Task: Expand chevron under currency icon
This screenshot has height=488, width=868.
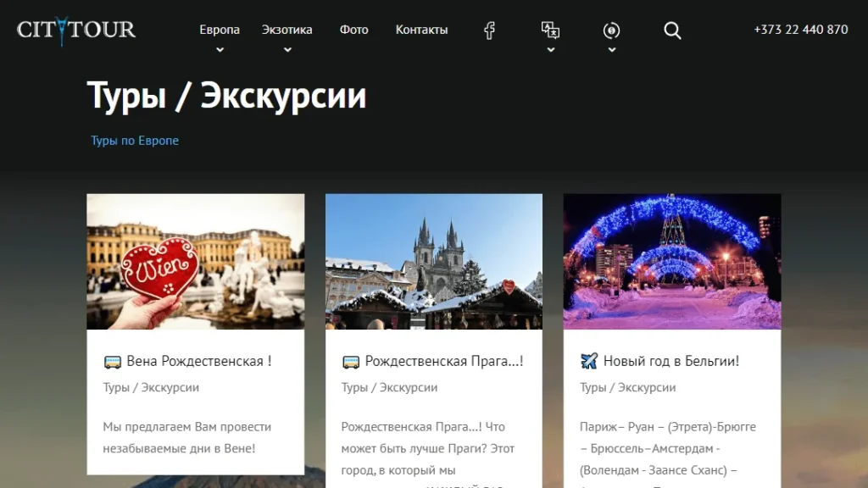Action: [x=612, y=50]
